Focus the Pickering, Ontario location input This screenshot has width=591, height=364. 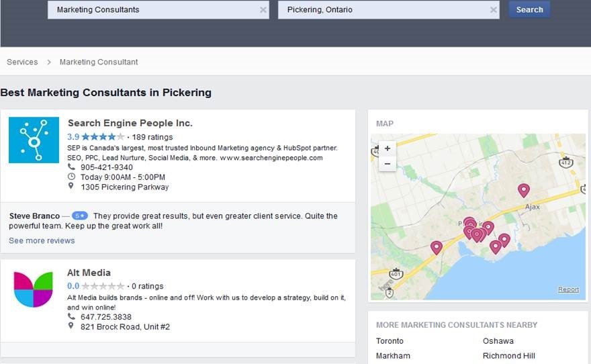tap(383, 10)
